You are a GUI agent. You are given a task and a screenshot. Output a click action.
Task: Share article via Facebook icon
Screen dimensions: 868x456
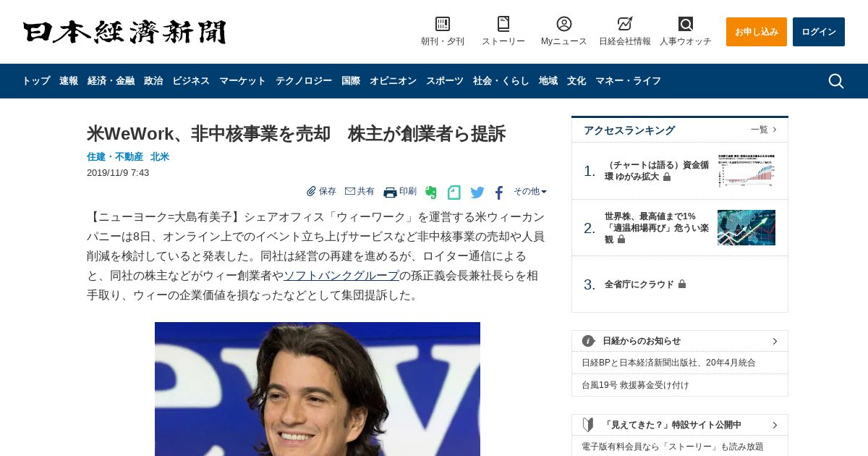[499, 193]
